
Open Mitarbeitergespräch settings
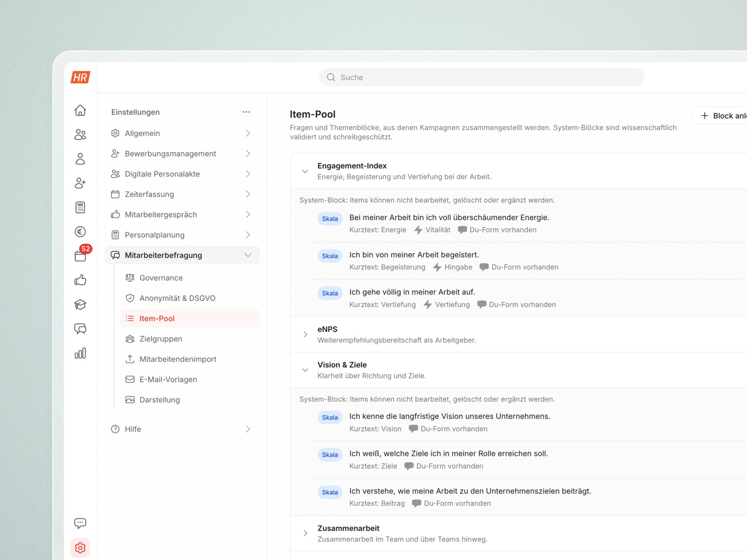point(182,215)
